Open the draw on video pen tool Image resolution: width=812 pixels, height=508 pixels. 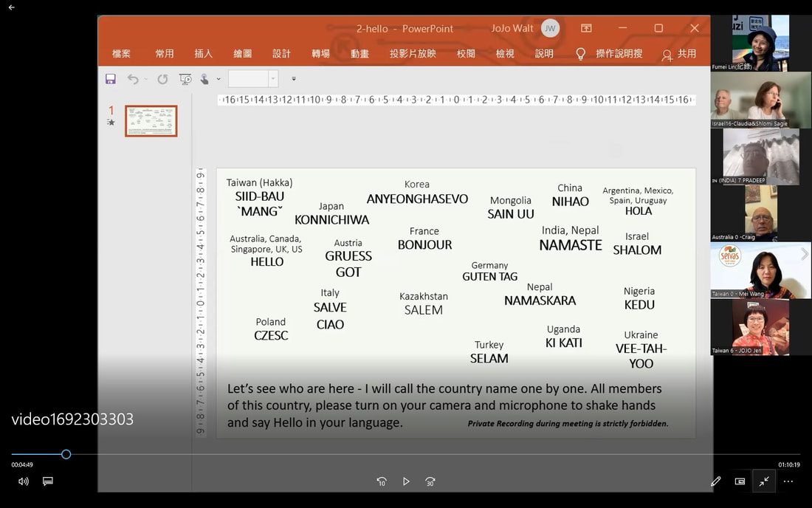[716, 481]
